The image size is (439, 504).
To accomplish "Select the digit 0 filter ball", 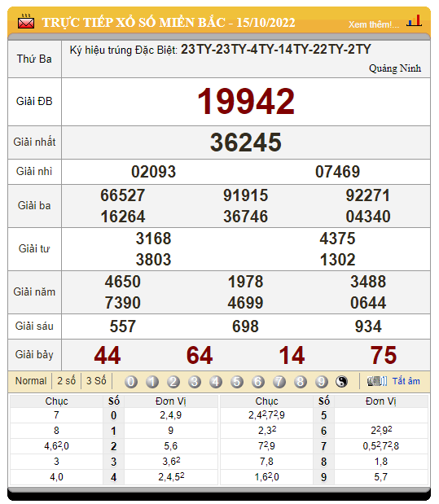I will click(x=131, y=382).
